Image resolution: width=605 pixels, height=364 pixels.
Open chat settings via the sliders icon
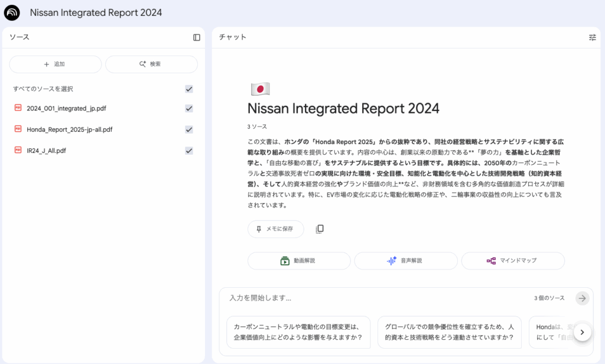click(x=592, y=37)
